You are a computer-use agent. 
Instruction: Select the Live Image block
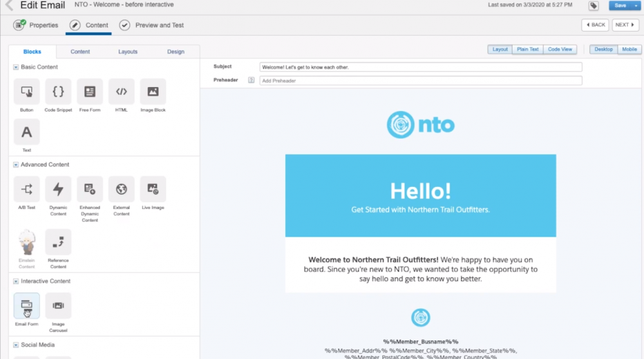153,189
